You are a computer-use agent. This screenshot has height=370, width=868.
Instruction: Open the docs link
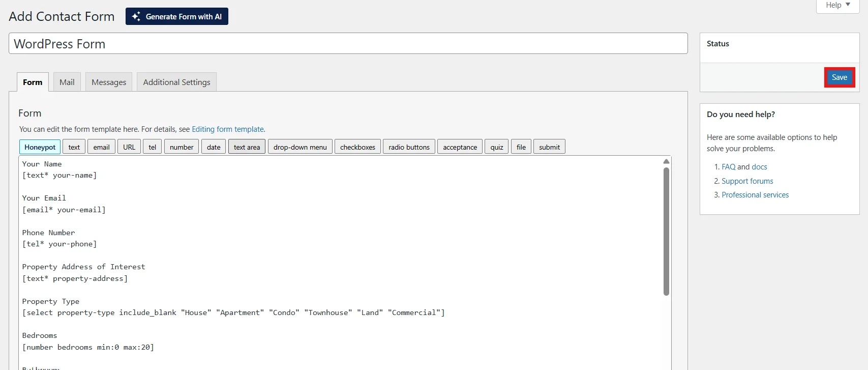pos(759,167)
